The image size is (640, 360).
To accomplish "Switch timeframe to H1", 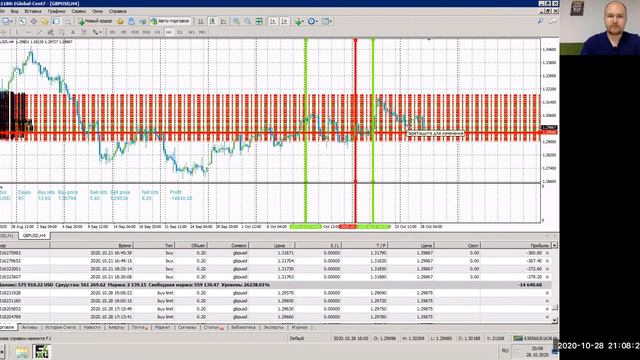I will 158,32.
